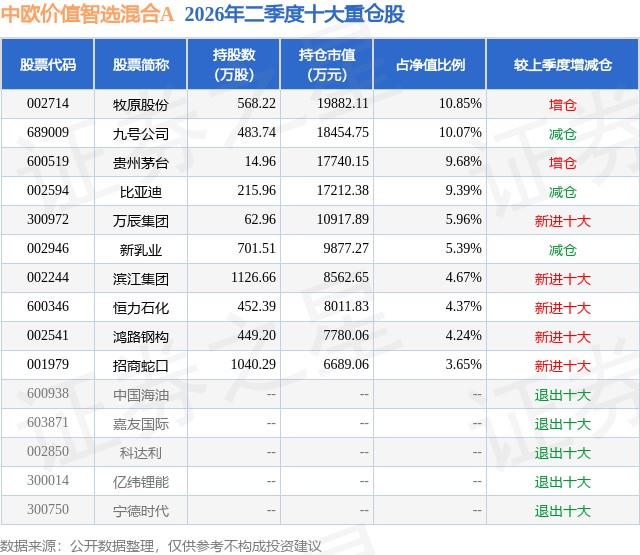
Task: Click 招商蛇口 stock name
Action: pyautogui.click(x=141, y=366)
